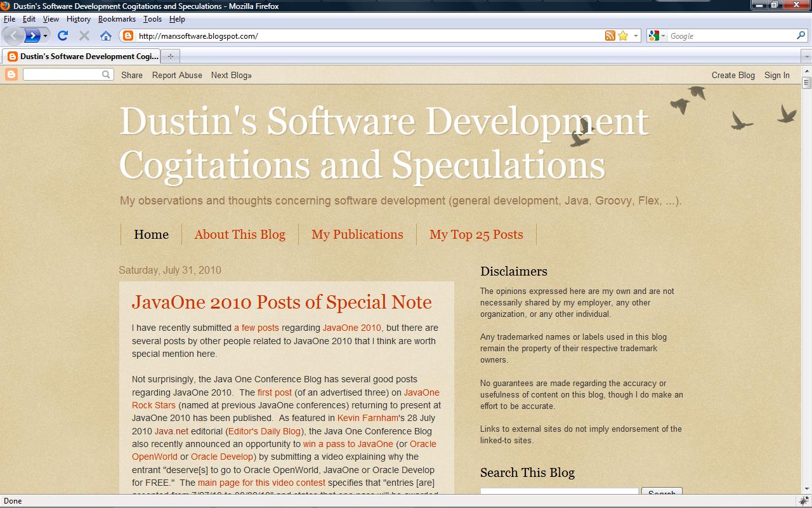The height and width of the screenshot is (508, 812).
Task: Open 'main page for this video contest' link
Action: pos(261,483)
